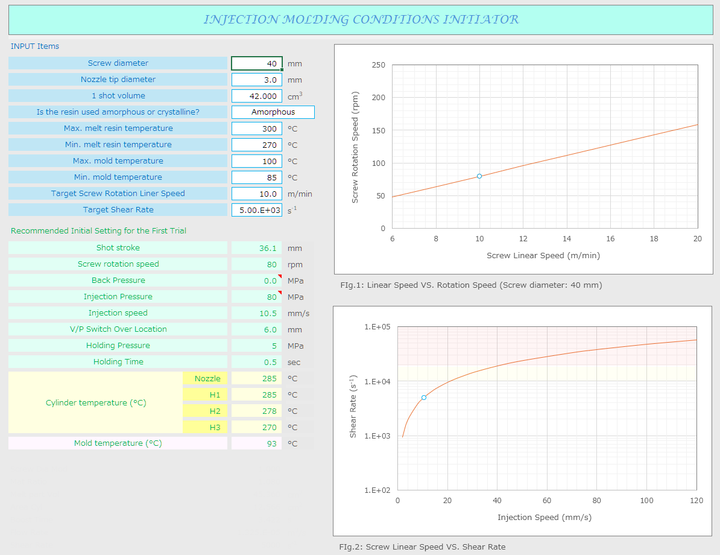The height and width of the screenshot is (555, 720).
Task: Click the Target Screw Rotation Liner Speed input
Action: [257, 194]
